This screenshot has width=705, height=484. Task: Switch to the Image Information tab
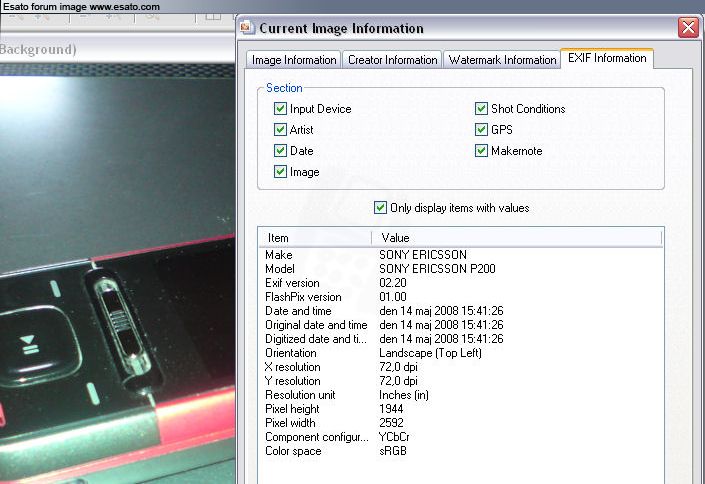(294, 60)
